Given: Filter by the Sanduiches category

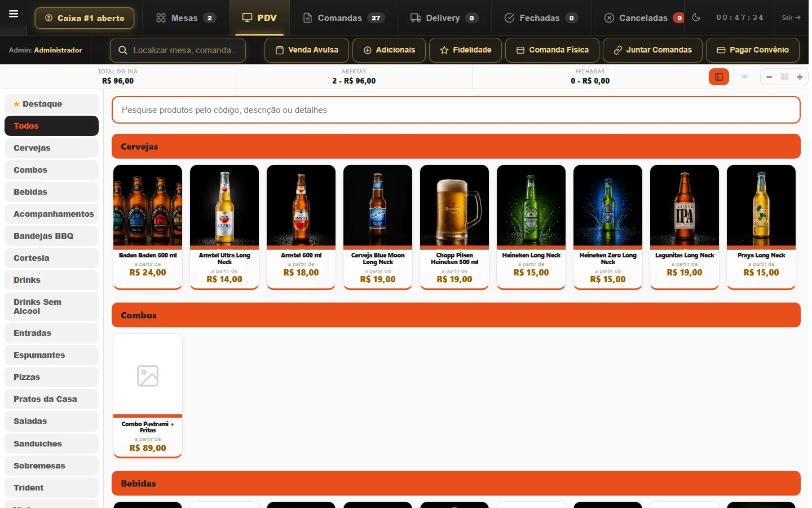Looking at the screenshot, I should [51, 444].
